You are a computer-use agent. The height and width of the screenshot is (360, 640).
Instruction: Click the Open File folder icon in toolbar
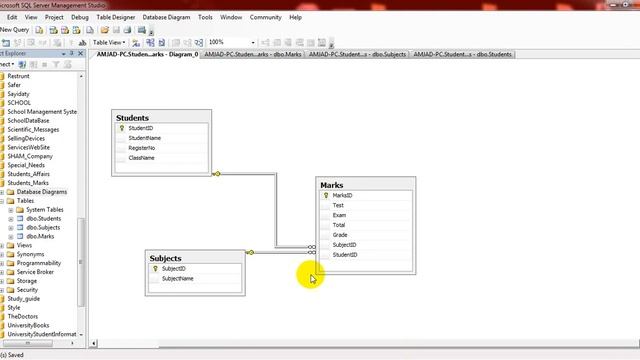[105, 30]
